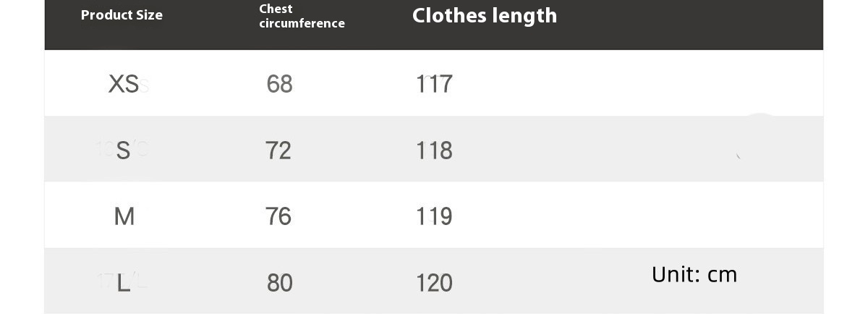Select the L size cell
This screenshot has width=868, height=314.
point(124,283)
